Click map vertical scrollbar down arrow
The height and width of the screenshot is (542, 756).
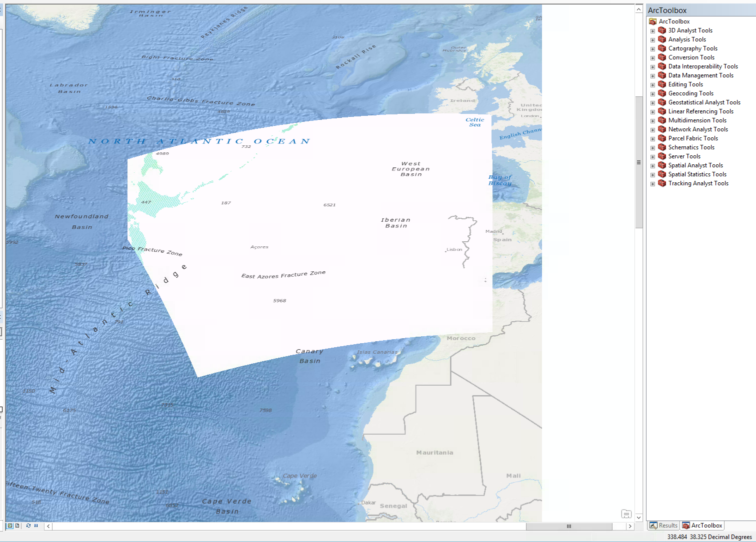coord(638,518)
